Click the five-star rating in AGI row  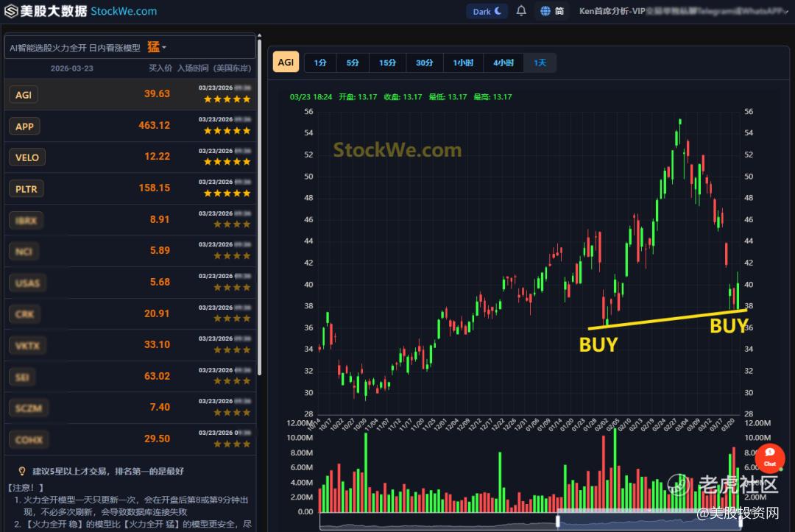click(227, 99)
